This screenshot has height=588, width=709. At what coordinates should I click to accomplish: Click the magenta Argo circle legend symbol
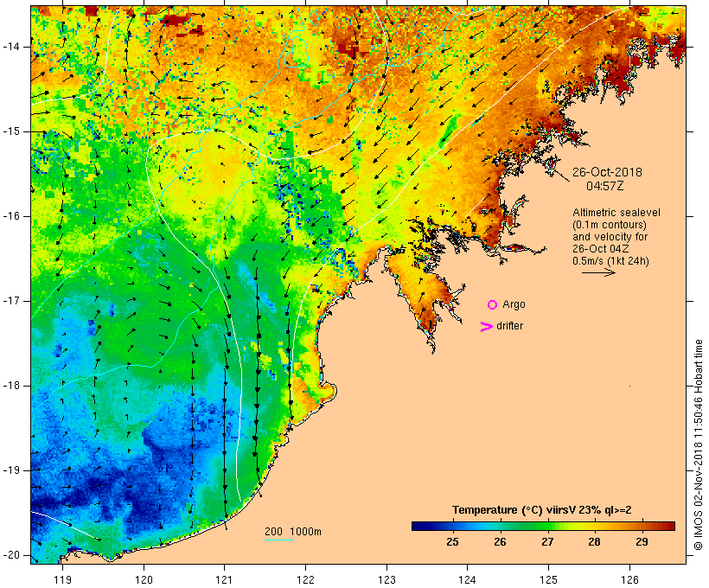pos(493,305)
